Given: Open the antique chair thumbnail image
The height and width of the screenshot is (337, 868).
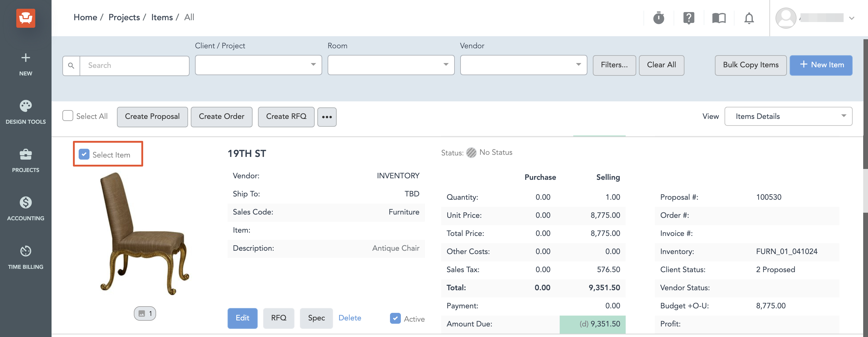Looking at the screenshot, I should (145, 234).
